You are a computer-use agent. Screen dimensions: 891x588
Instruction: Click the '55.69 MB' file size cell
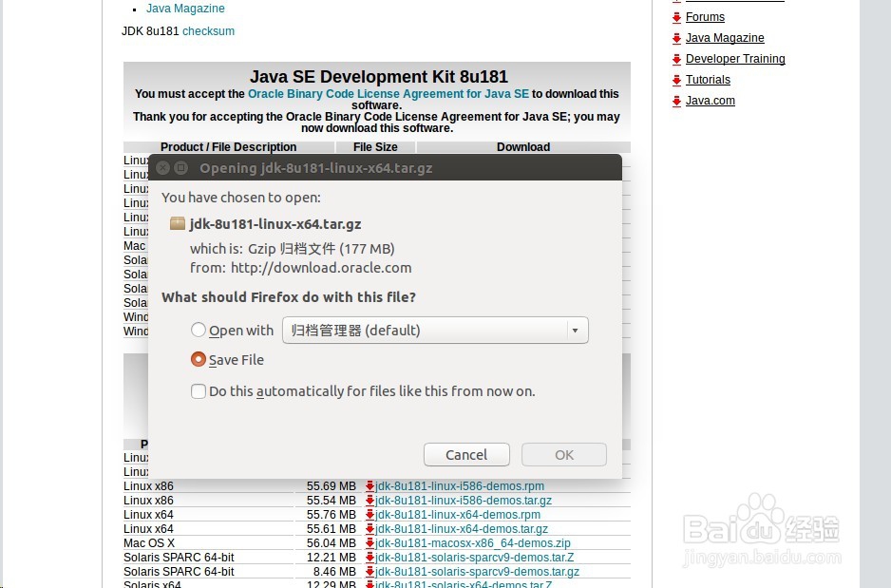(x=332, y=486)
